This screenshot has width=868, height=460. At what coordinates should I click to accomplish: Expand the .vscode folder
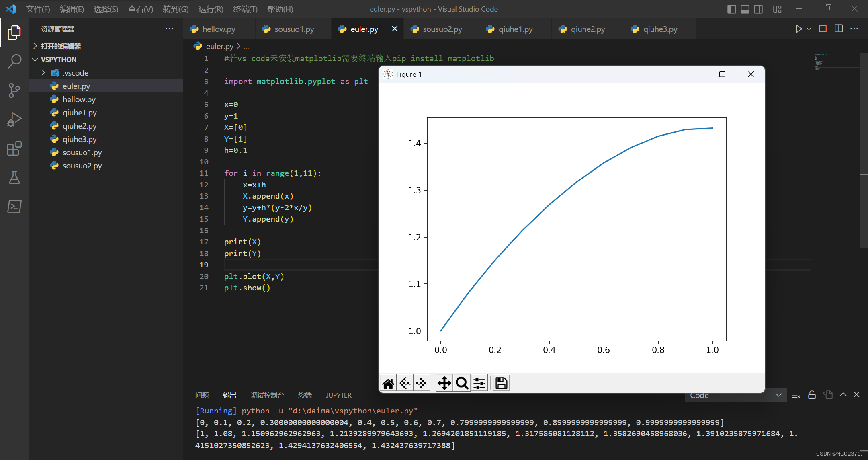75,73
